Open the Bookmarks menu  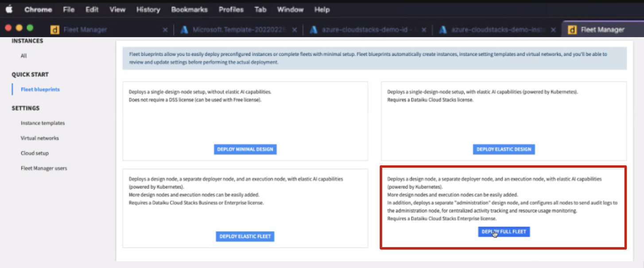[190, 9]
